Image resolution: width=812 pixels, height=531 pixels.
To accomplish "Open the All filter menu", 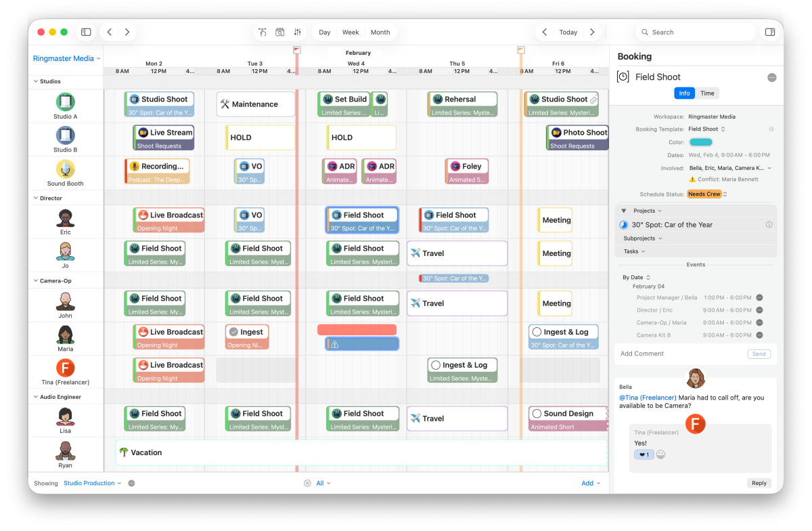I will pos(323,483).
